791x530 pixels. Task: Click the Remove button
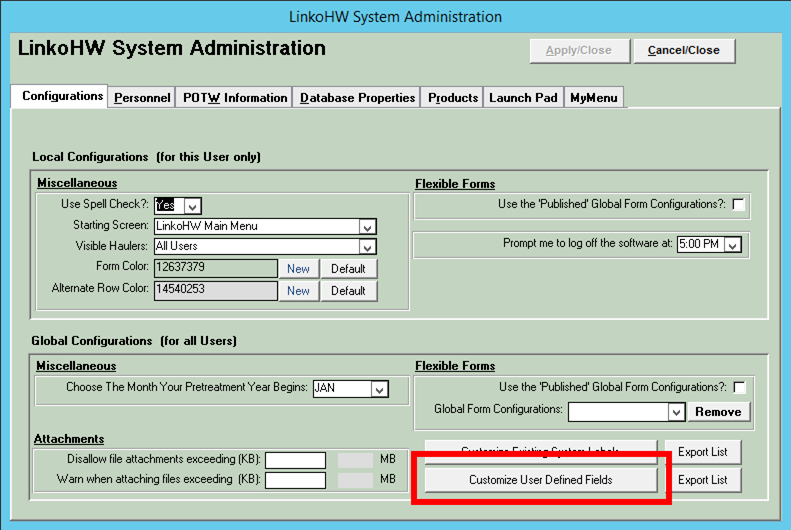coord(718,412)
